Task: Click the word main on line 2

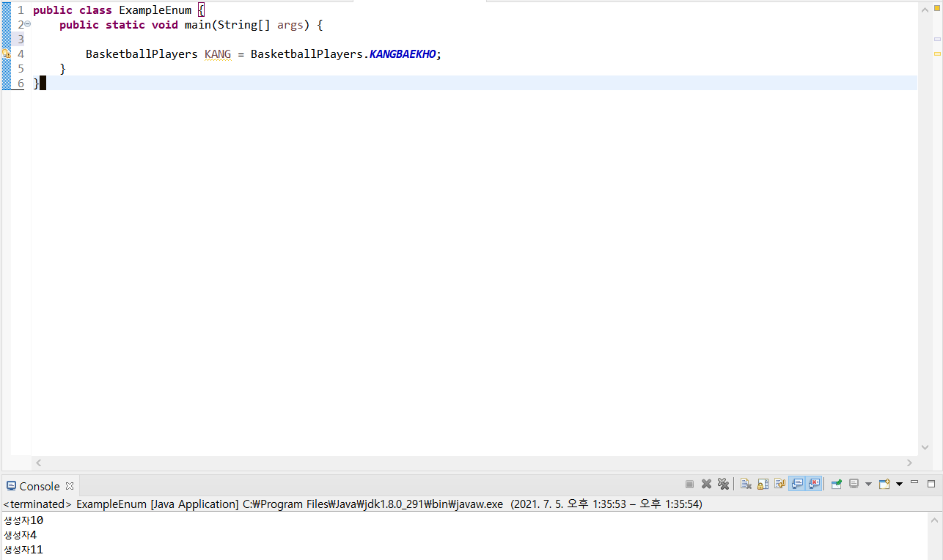Action: click(198, 25)
